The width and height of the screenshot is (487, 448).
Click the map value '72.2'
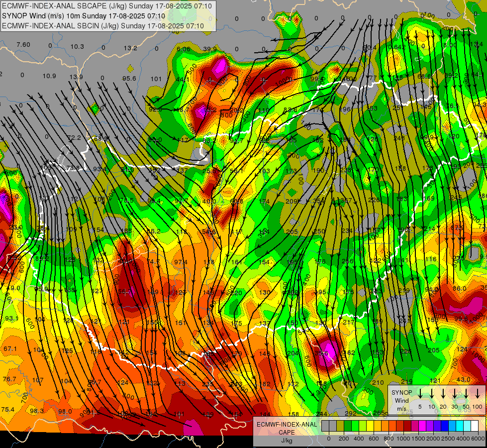point(74,137)
